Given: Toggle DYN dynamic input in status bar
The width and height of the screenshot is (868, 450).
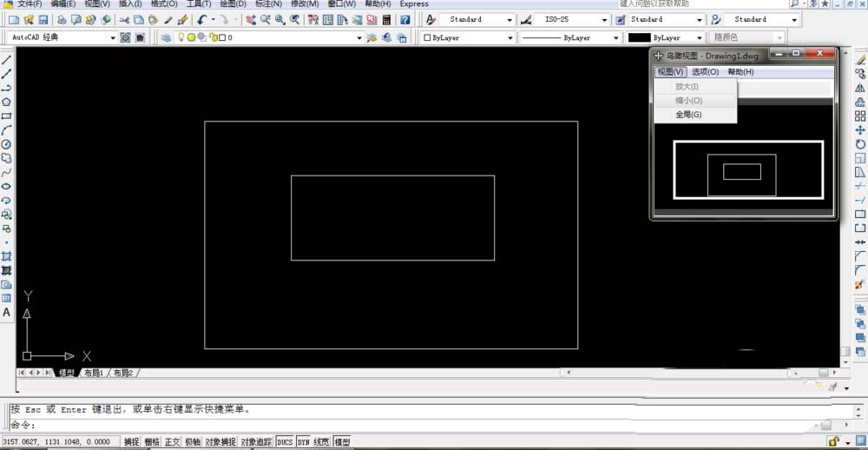Looking at the screenshot, I should [303, 442].
